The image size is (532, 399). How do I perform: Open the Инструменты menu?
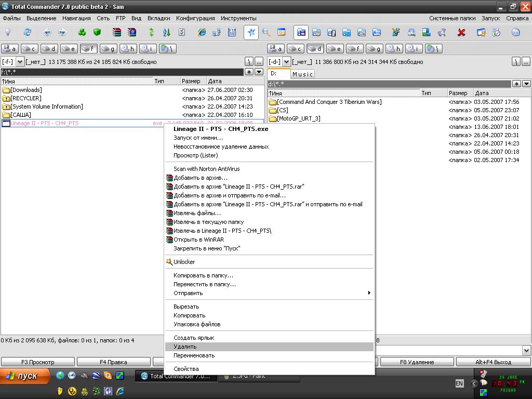click(x=238, y=18)
